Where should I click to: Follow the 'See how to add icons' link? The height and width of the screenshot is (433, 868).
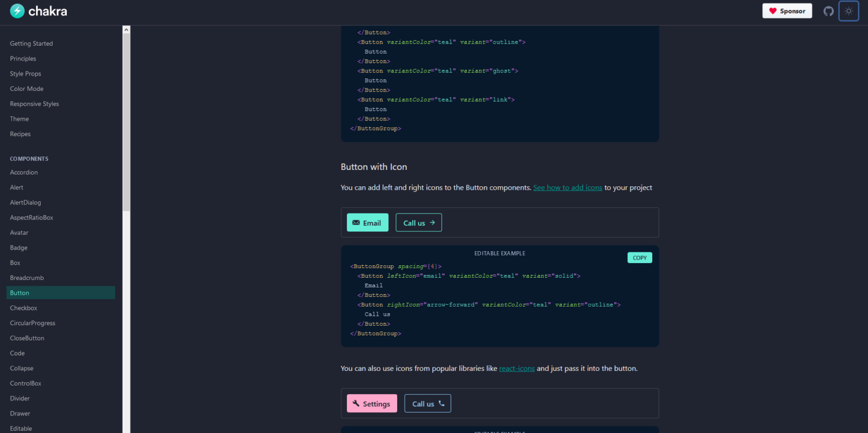567,187
